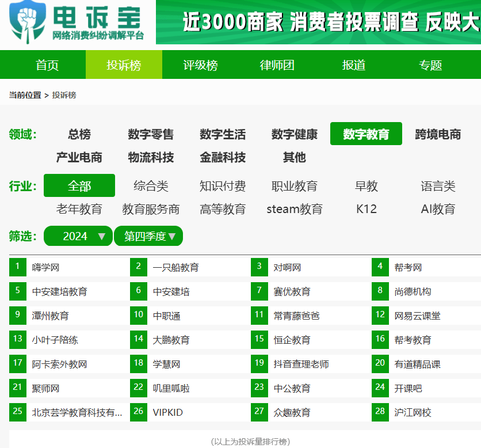Click the 全部 industry button

(79, 185)
